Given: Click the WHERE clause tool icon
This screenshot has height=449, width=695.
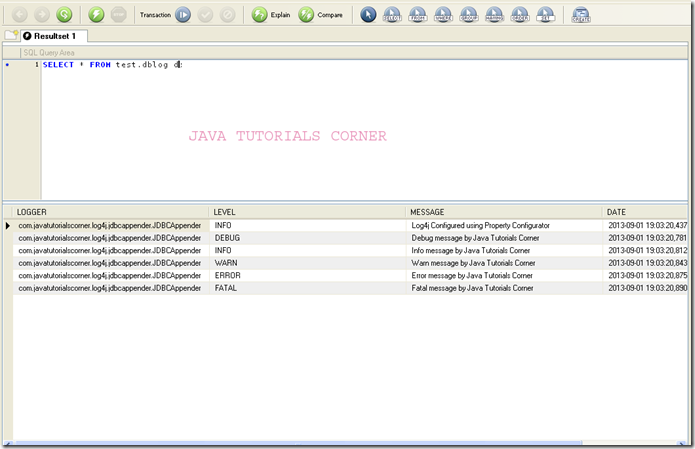Looking at the screenshot, I should click(x=443, y=15).
